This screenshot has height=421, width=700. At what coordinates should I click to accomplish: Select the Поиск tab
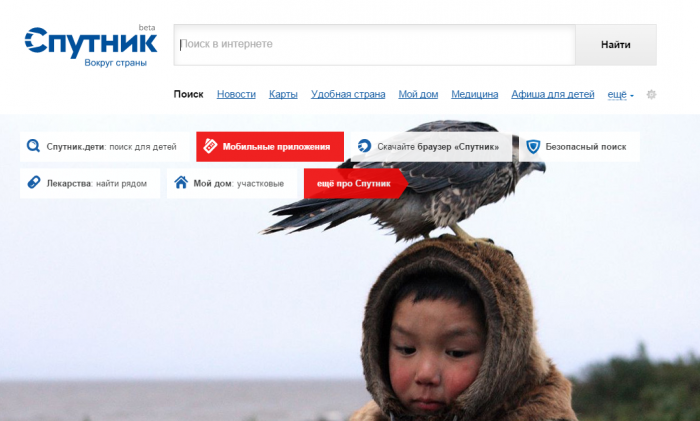188,94
